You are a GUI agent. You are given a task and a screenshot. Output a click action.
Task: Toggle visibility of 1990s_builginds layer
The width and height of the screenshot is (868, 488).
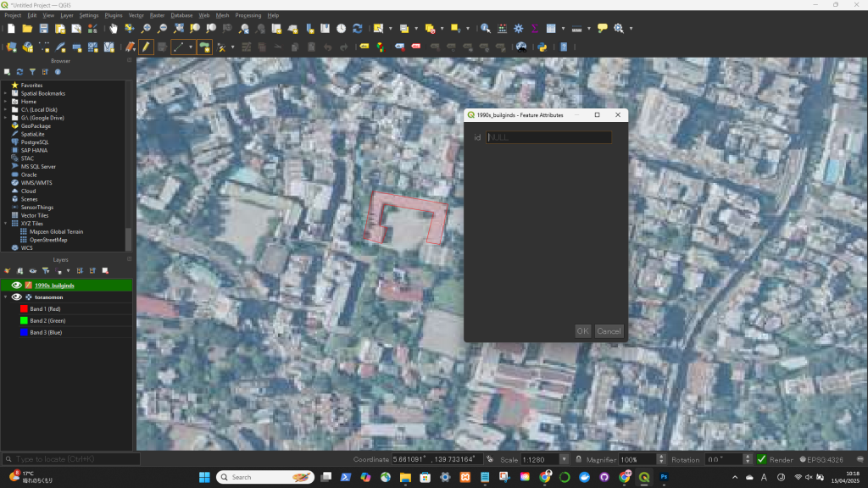pos(16,286)
